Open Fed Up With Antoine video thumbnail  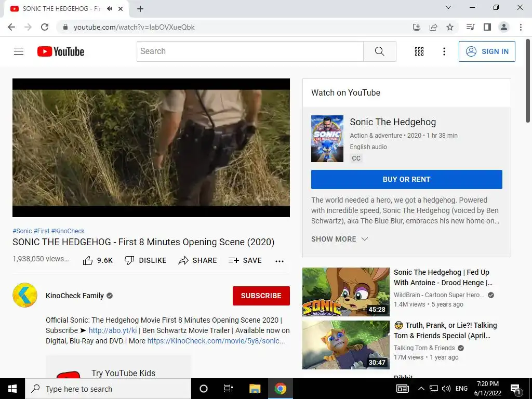(345, 292)
